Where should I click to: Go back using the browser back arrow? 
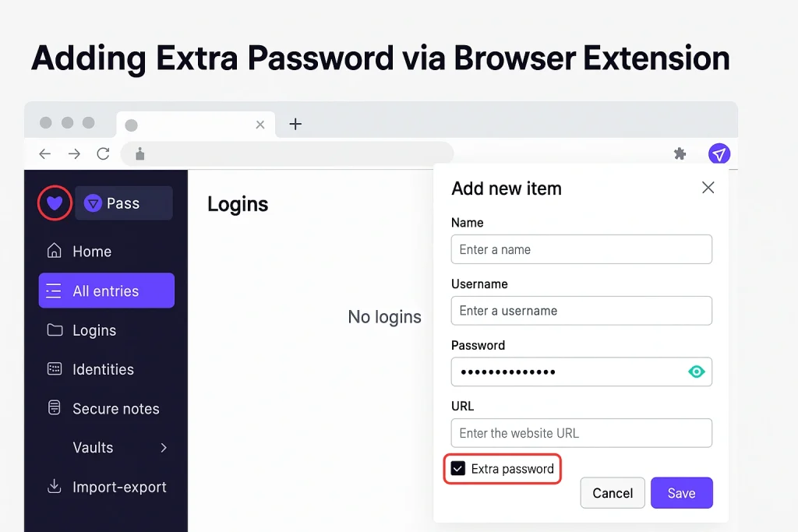tap(45, 154)
